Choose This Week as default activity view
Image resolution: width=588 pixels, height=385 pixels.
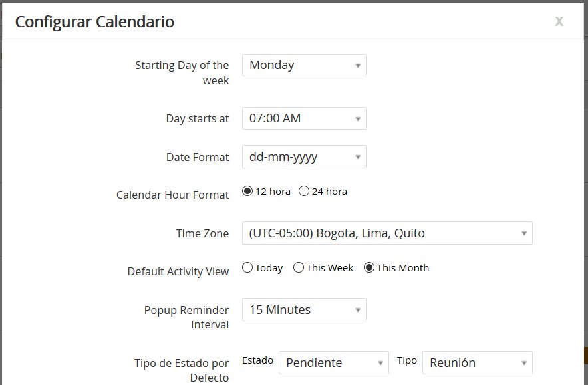pos(299,268)
